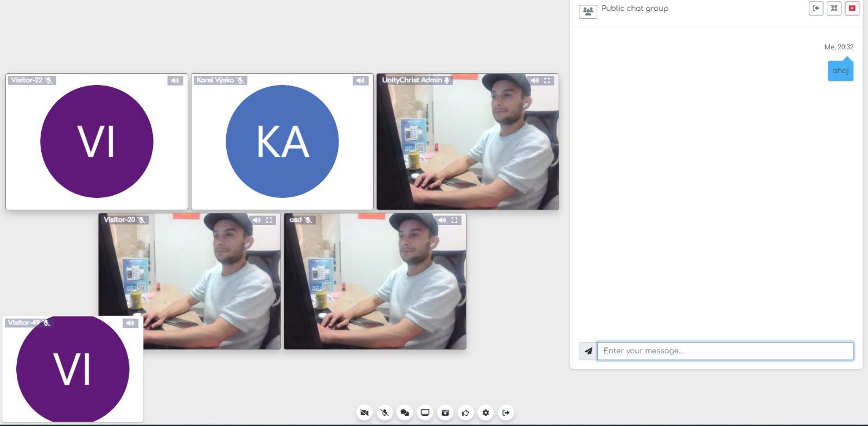The height and width of the screenshot is (426, 868).
Task: Leave the meeting via the exit icon
Action: pyautogui.click(x=506, y=413)
